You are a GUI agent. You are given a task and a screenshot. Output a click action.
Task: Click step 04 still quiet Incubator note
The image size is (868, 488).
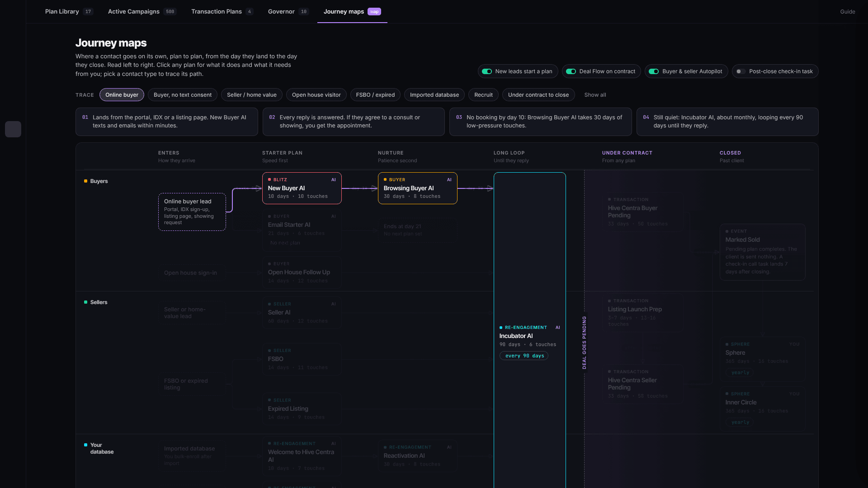(727, 122)
